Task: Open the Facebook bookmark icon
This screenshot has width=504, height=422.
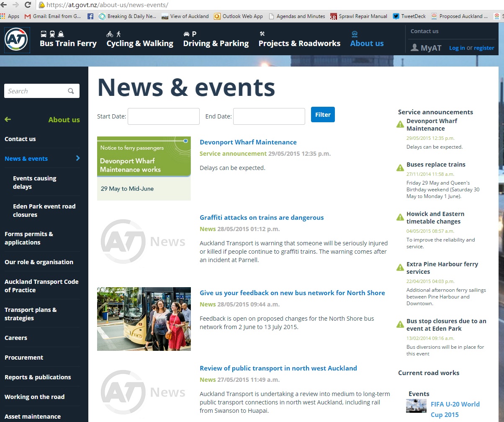Action: 90,16
